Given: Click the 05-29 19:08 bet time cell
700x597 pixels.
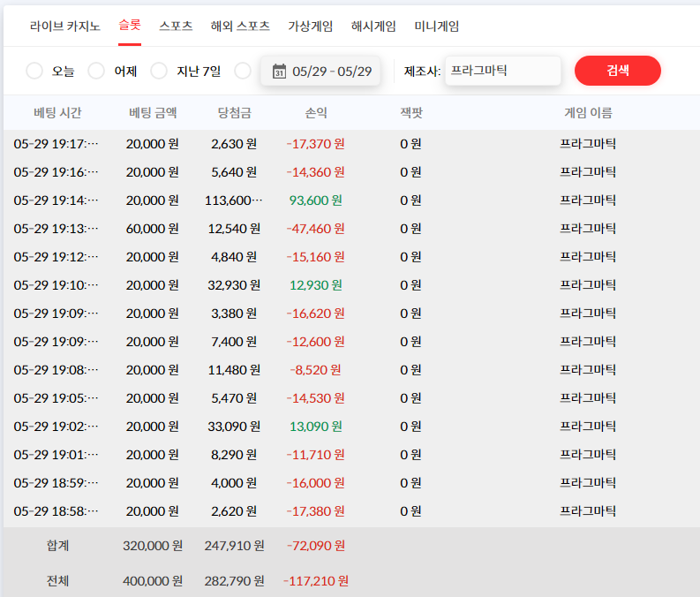Looking at the screenshot, I should pos(56,370).
